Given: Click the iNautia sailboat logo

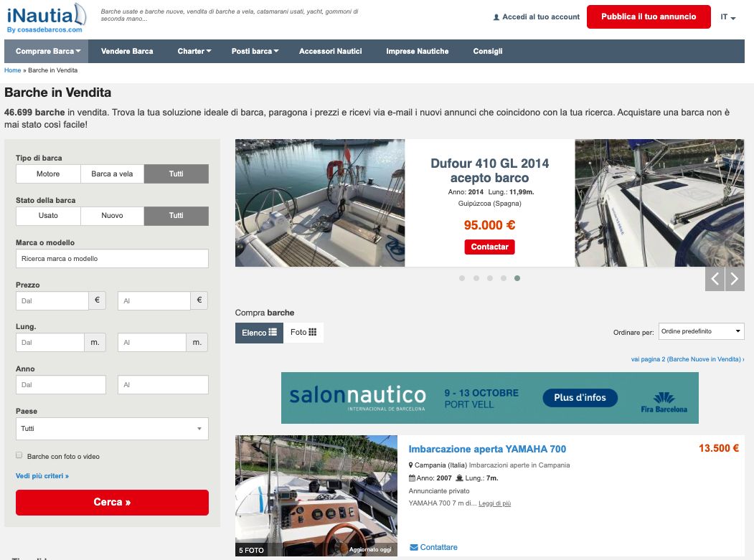Looking at the screenshot, I should point(46,18).
